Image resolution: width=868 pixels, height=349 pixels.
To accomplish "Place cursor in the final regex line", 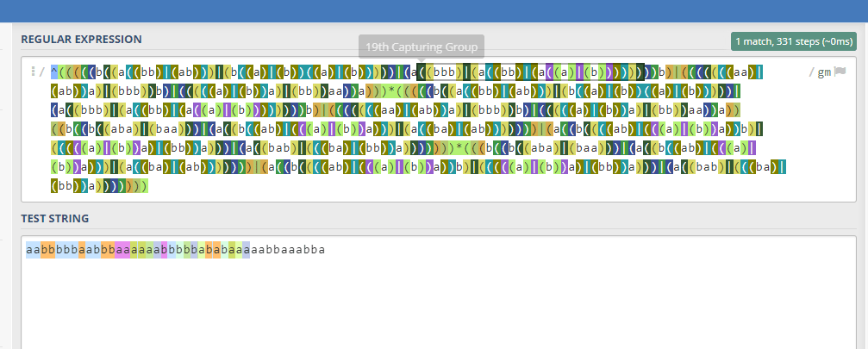I will (x=99, y=186).
